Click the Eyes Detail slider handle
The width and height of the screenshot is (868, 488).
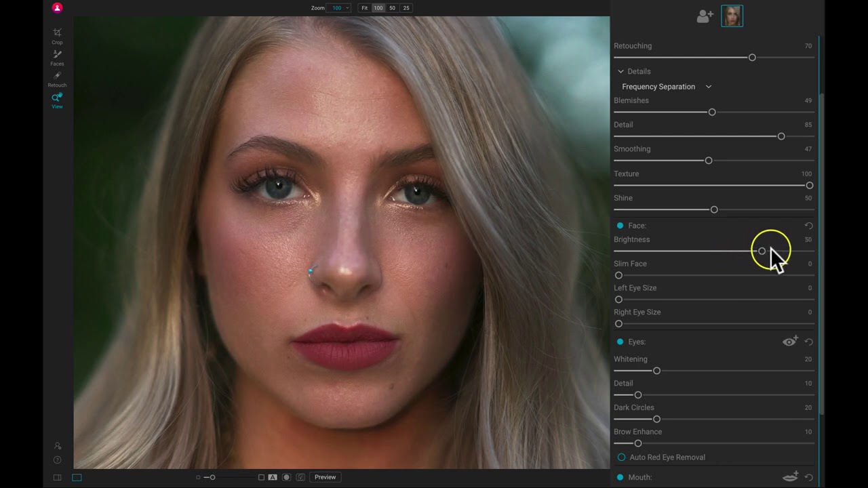pos(637,395)
